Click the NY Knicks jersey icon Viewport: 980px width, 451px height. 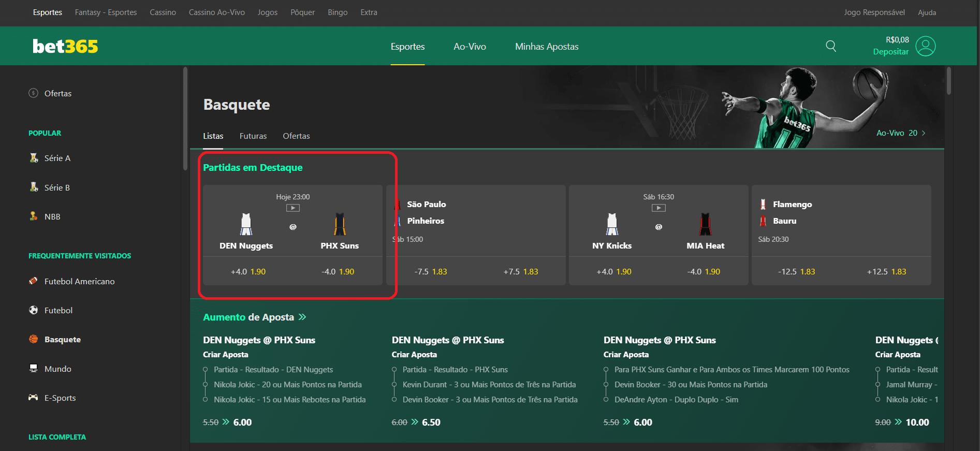tap(612, 224)
